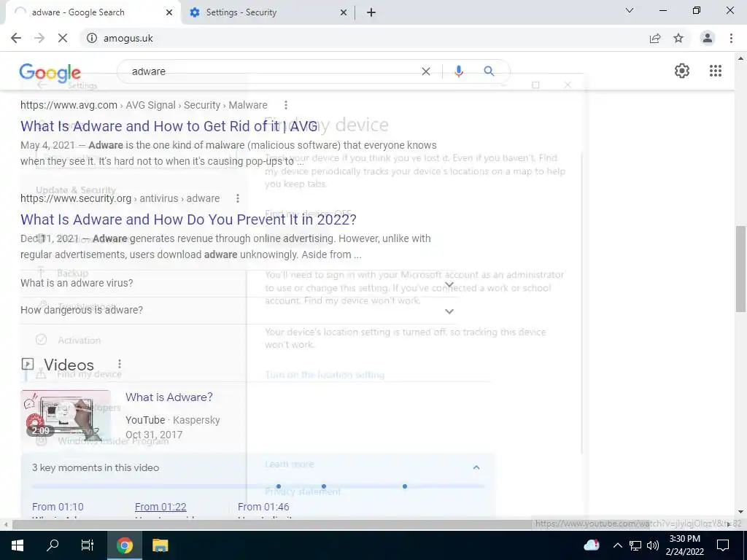The width and height of the screenshot is (747, 560).
Task: Open the tab search dropdown
Action: (x=630, y=10)
